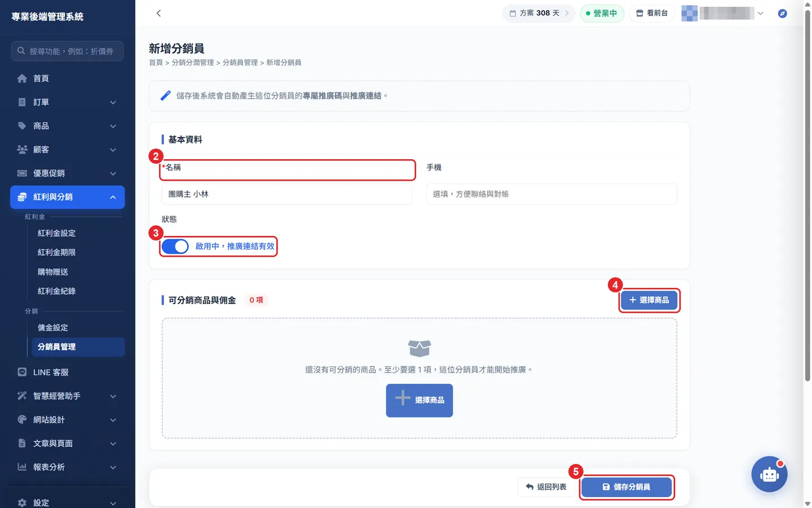
Task: Click the 選擇商品 button in empty product area
Action: pyautogui.click(x=420, y=400)
